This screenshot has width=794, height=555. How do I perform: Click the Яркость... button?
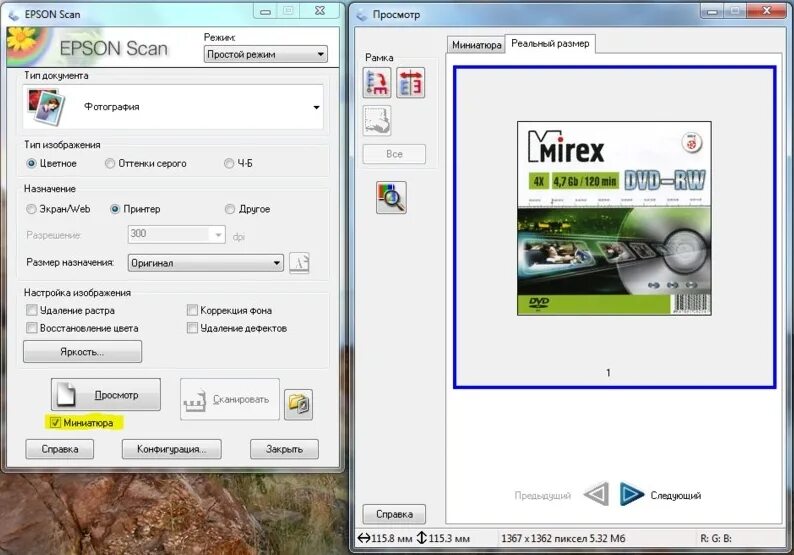(x=83, y=351)
